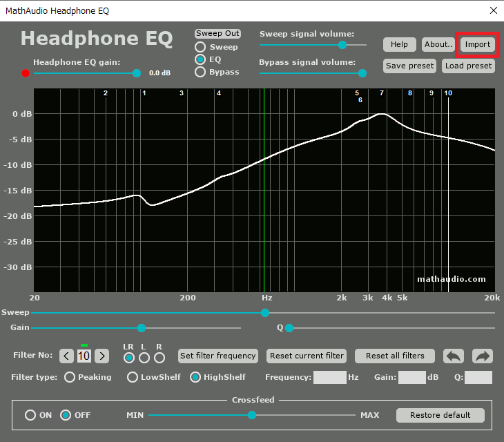This screenshot has height=442, width=504.
Task: Choose Peaking filter type
Action: click(x=70, y=377)
